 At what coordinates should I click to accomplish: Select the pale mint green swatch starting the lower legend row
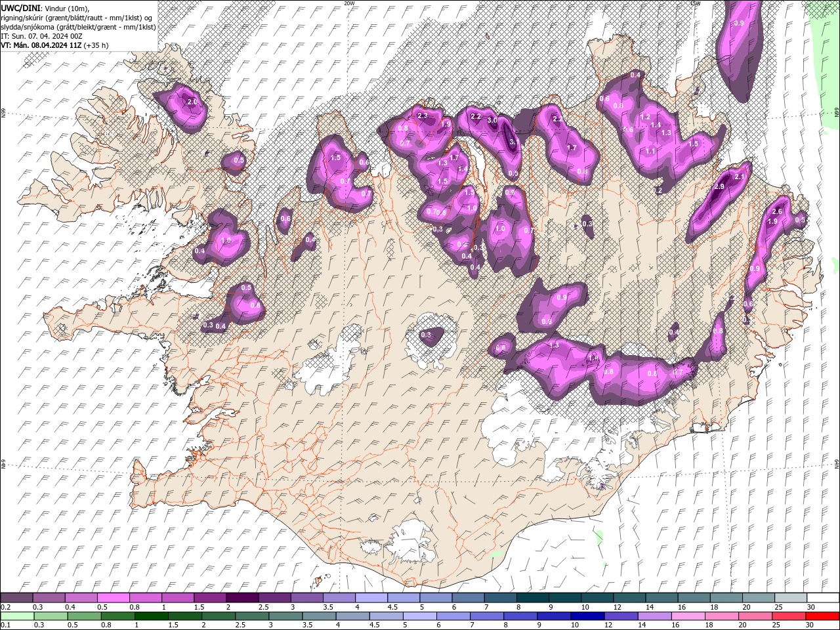pyautogui.click(x=16, y=617)
